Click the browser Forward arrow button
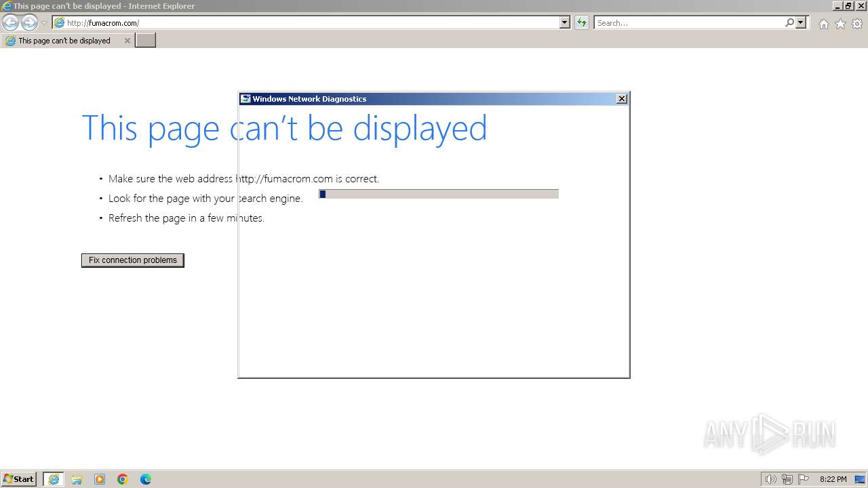Viewport: 868px width, 488px height. [29, 23]
